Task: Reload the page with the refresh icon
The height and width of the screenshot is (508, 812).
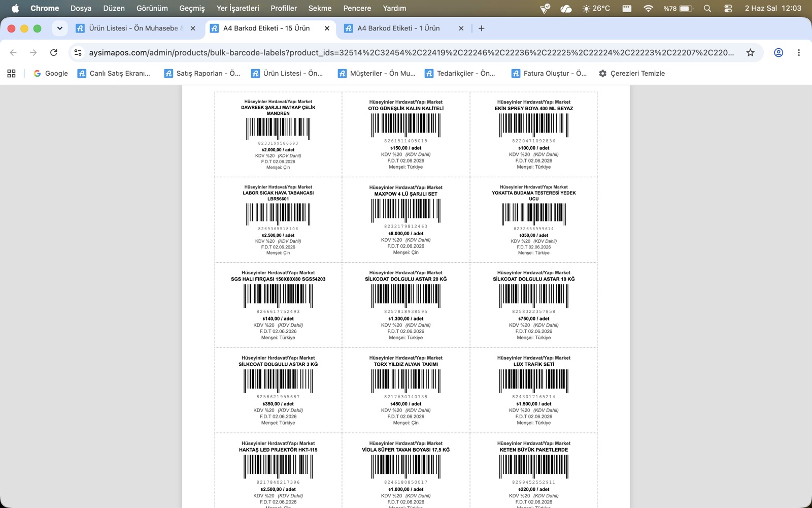Action: point(53,52)
